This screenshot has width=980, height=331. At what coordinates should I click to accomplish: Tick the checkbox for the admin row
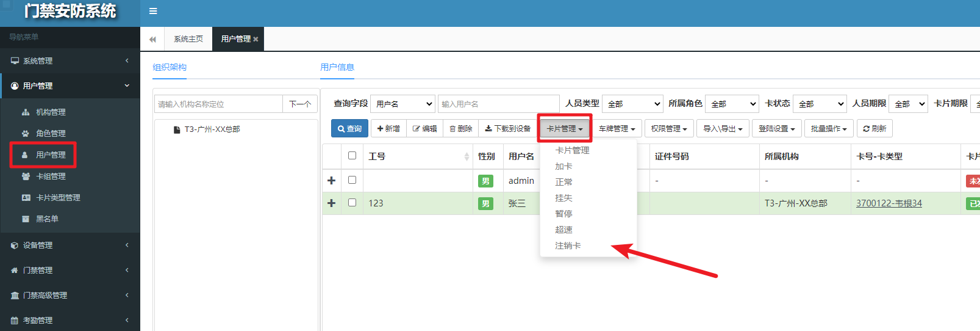pyautogui.click(x=352, y=180)
